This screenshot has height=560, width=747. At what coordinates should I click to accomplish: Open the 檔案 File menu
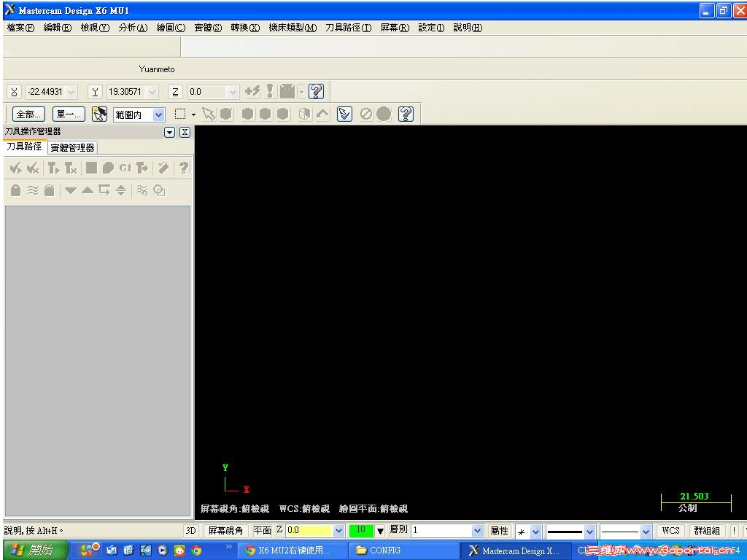tap(20, 28)
